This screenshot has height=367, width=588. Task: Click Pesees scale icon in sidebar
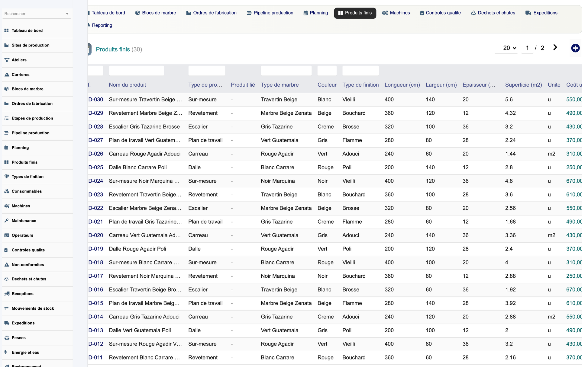click(x=7, y=338)
